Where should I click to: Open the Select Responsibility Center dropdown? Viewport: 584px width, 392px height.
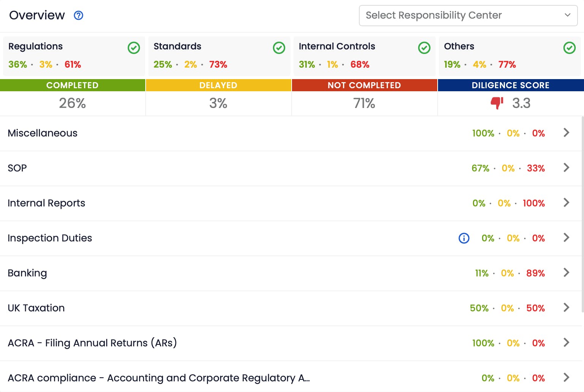[x=468, y=16]
